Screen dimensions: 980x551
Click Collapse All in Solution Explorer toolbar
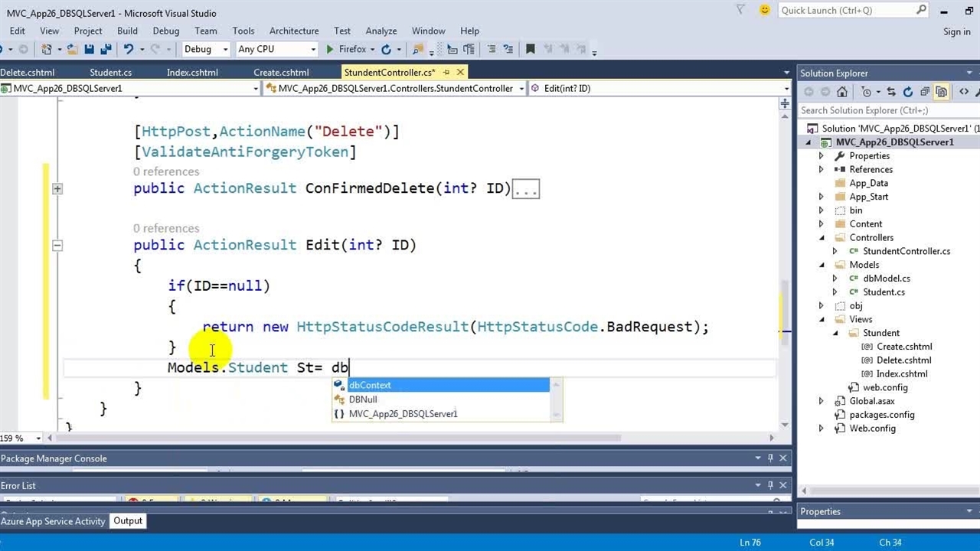[x=925, y=92]
